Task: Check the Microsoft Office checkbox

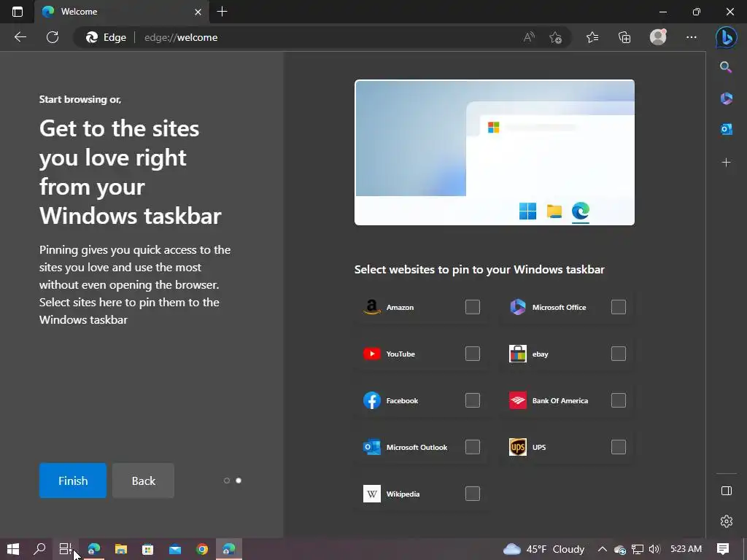Action: tap(619, 307)
